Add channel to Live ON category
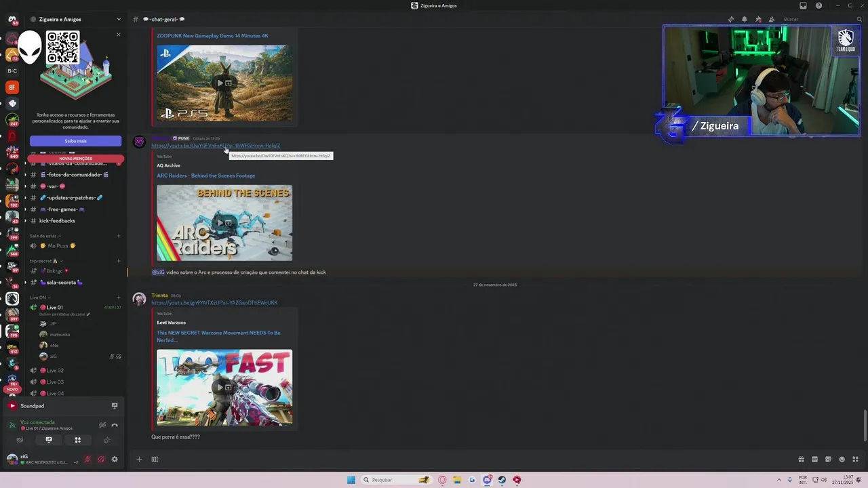Image resolution: width=868 pixels, height=488 pixels. [119, 298]
